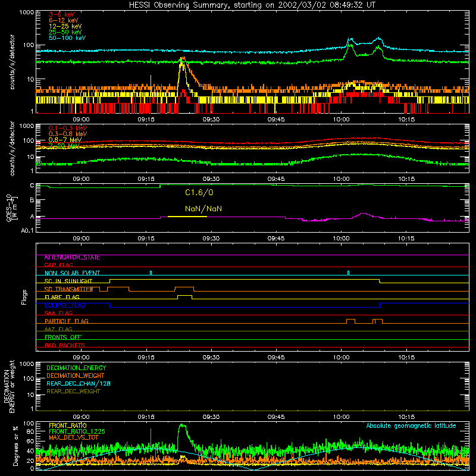Viewport: 476px width, 476px height.
Task: Select the orange 6-12 keV legend label
Action: coord(64,20)
